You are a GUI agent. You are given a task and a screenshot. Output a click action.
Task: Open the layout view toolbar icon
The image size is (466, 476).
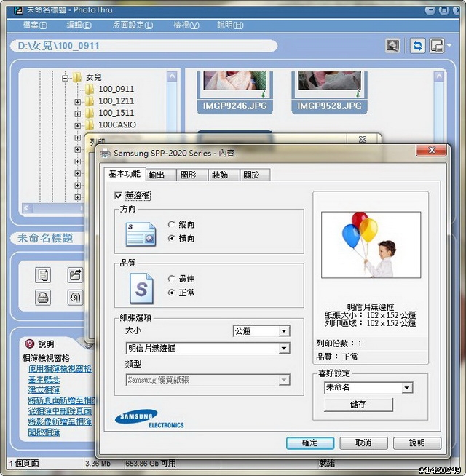click(437, 46)
